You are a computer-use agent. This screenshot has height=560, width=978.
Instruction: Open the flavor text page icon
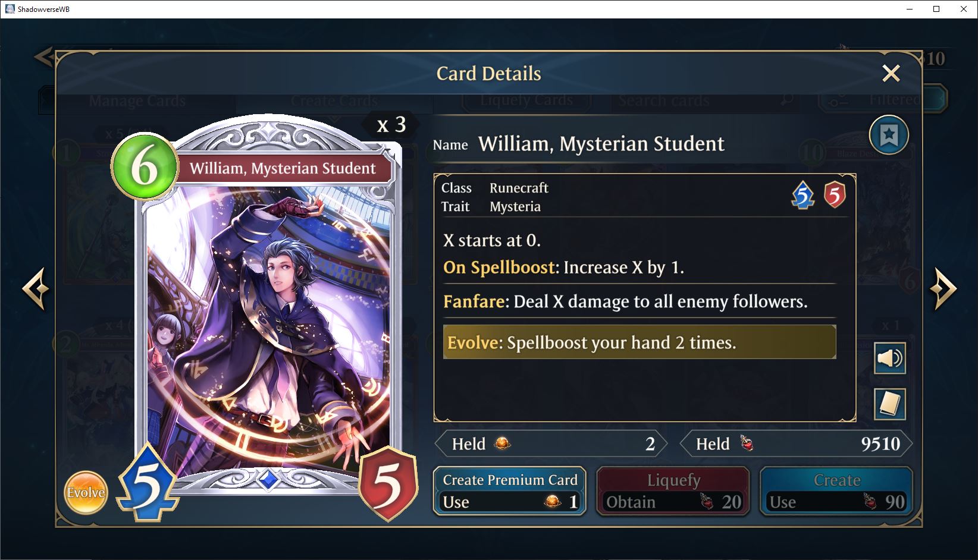(889, 404)
